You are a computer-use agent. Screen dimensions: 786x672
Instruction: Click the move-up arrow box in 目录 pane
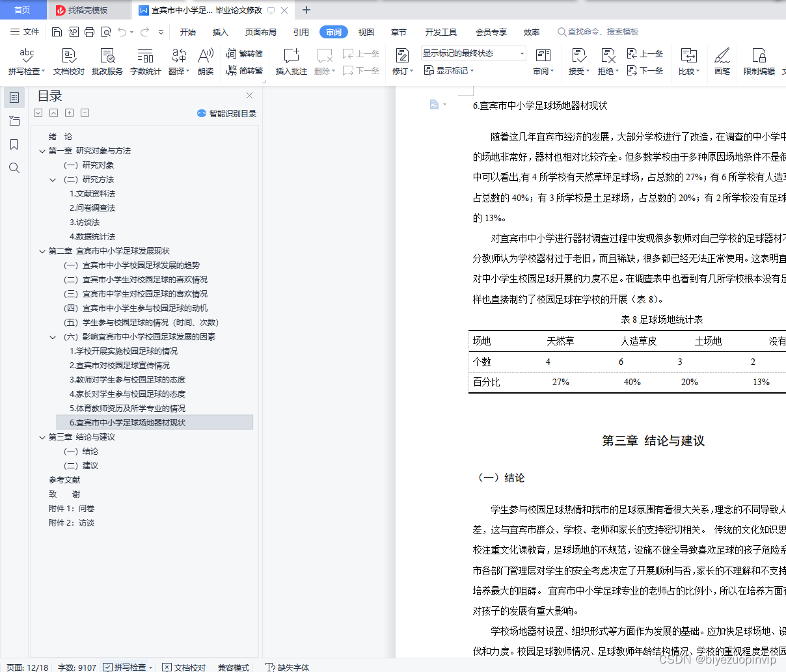[x=53, y=113]
